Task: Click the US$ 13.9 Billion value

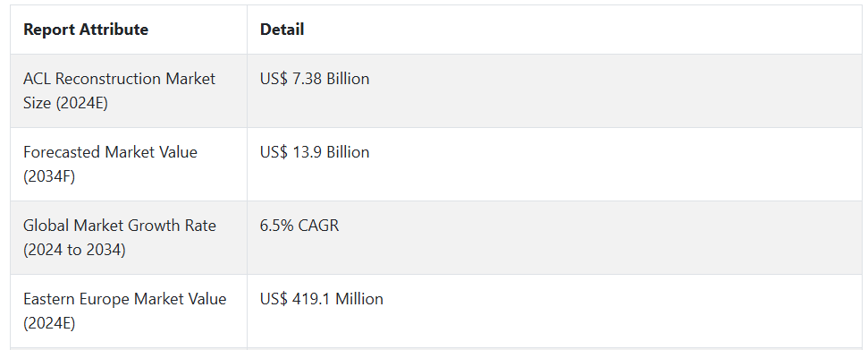Action: [315, 152]
